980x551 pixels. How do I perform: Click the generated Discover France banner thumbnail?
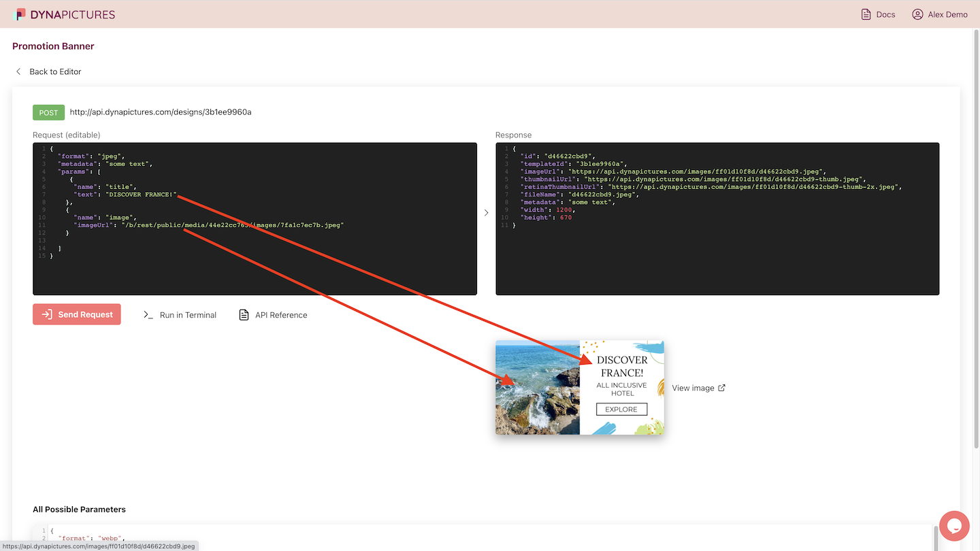point(579,387)
